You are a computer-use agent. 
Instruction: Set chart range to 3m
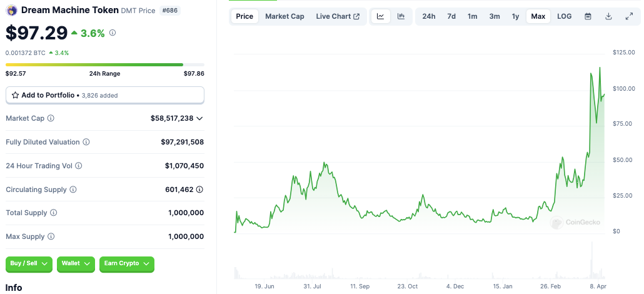(x=495, y=16)
